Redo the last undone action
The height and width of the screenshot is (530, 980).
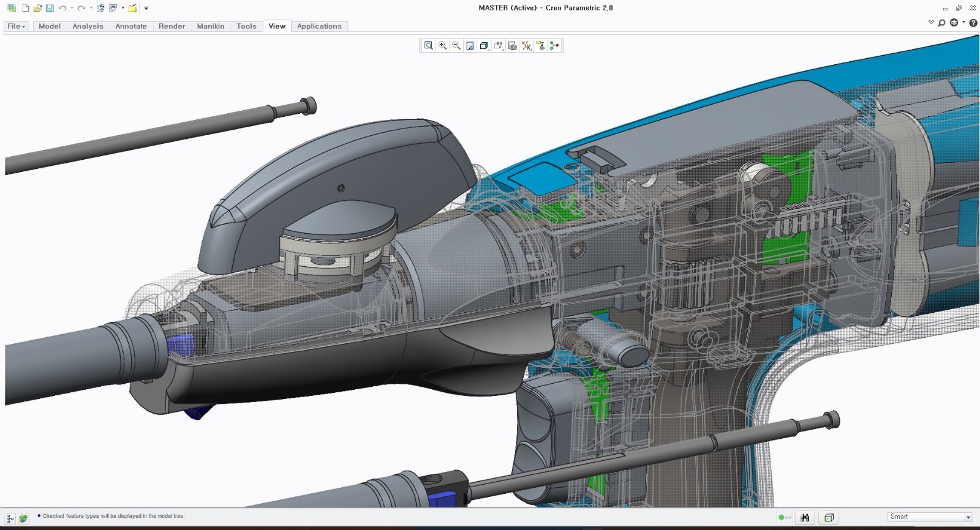pyautogui.click(x=81, y=8)
